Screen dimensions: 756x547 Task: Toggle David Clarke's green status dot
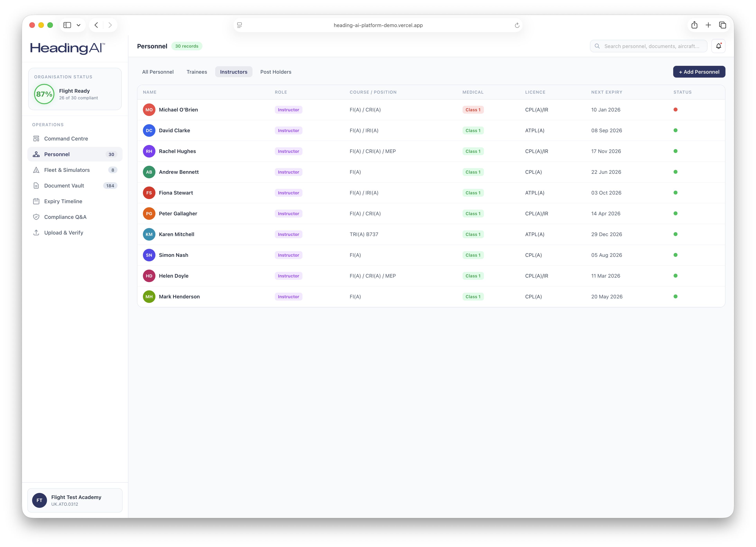tap(676, 130)
